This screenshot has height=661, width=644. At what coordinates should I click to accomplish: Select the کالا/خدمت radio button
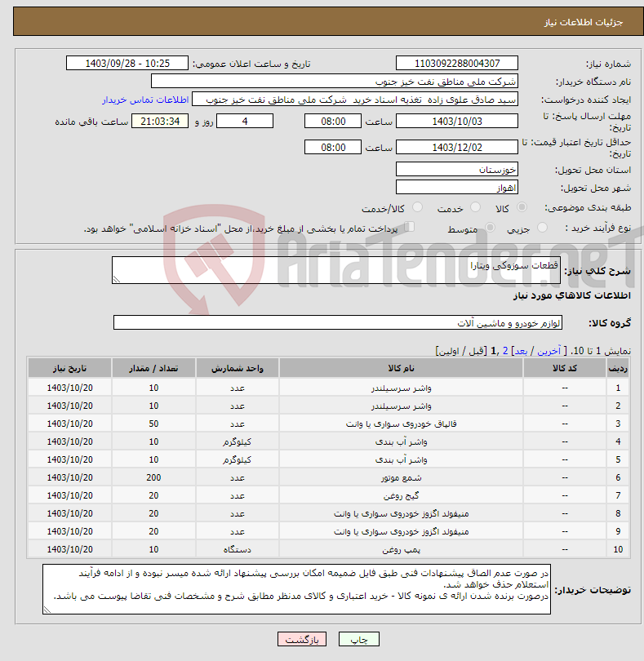tap(417, 207)
